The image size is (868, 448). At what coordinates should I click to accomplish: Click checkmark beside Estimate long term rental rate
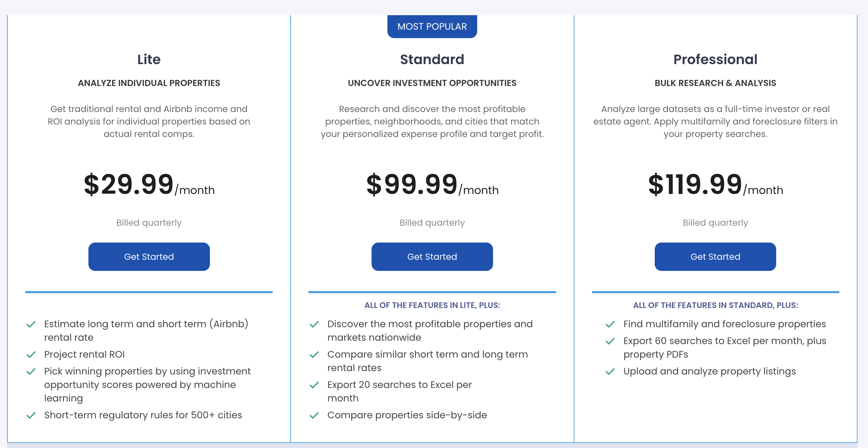(x=31, y=324)
